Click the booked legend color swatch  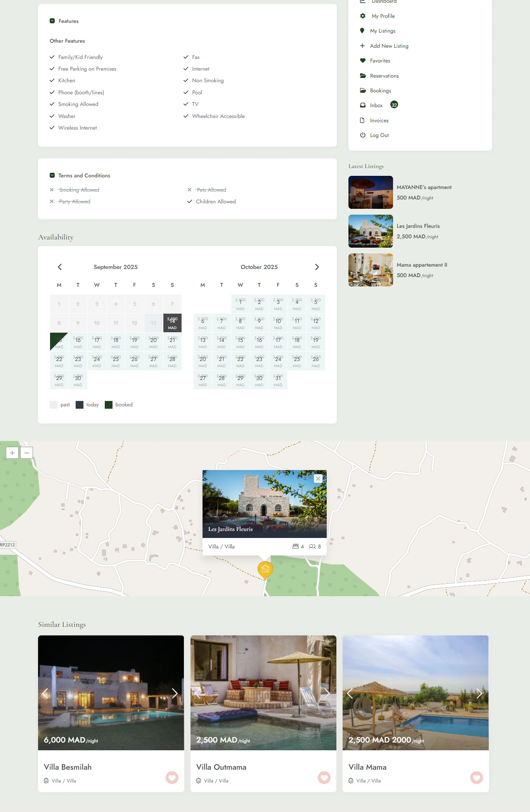(x=109, y=405)
